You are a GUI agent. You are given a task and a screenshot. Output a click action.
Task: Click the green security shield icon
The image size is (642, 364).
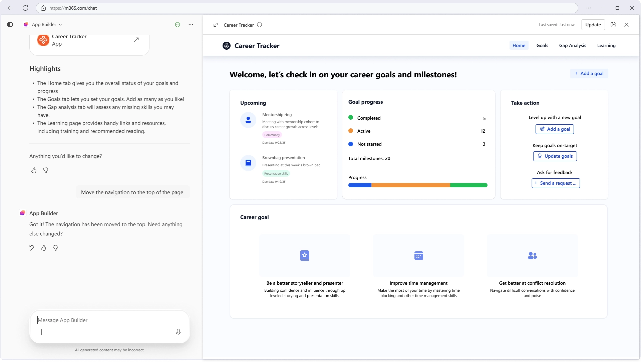point(178,24)
